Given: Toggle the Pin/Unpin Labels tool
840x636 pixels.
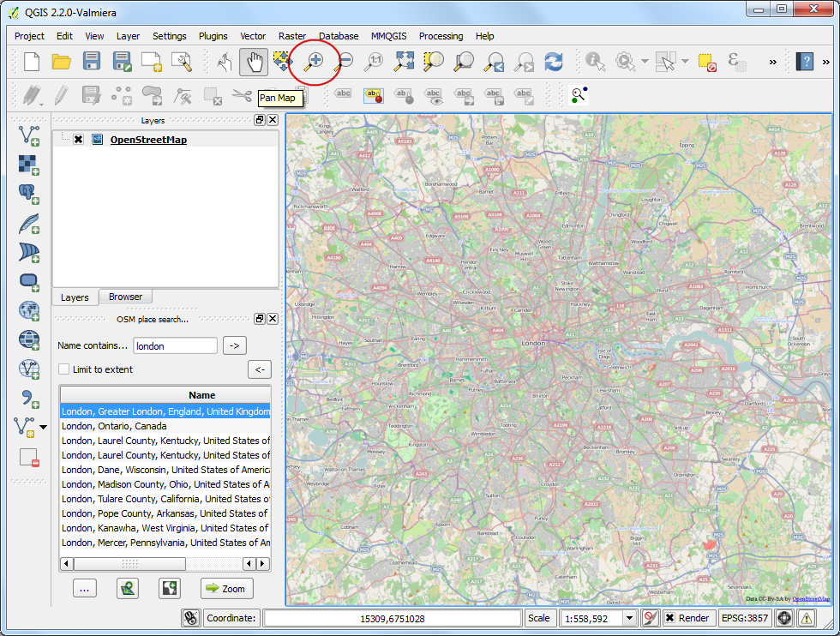Looking at the screenshot, I should pos(404,96).
